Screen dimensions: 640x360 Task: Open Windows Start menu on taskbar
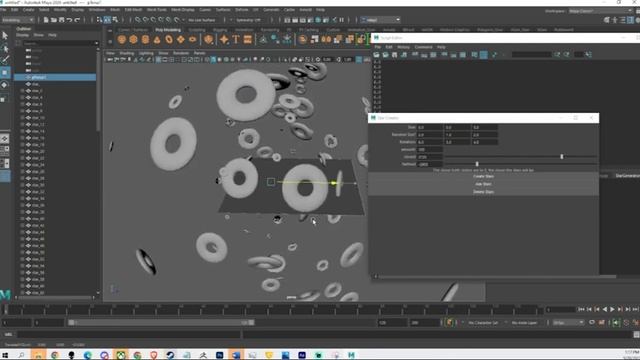[5, 355]
